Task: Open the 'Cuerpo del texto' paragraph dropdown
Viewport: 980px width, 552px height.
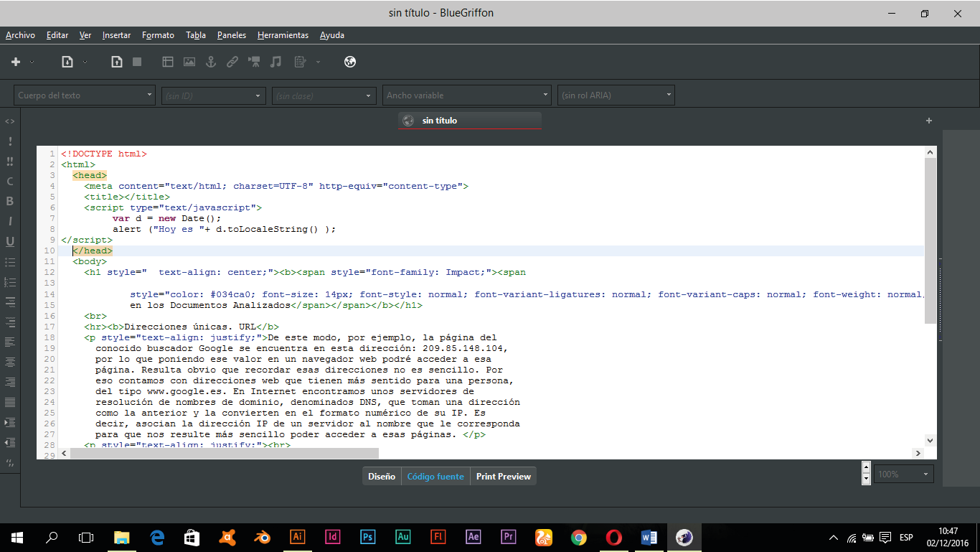Action: coord(85,95)
